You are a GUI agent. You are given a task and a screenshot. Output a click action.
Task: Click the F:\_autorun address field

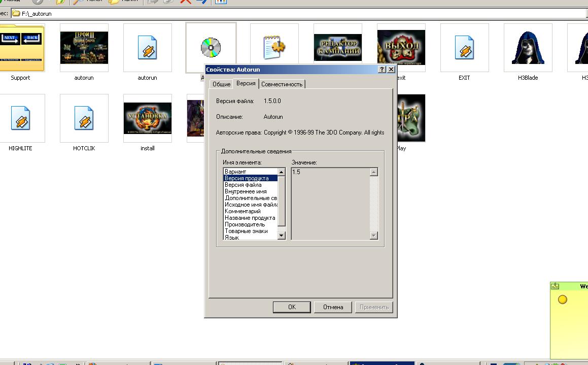[298, 14]
